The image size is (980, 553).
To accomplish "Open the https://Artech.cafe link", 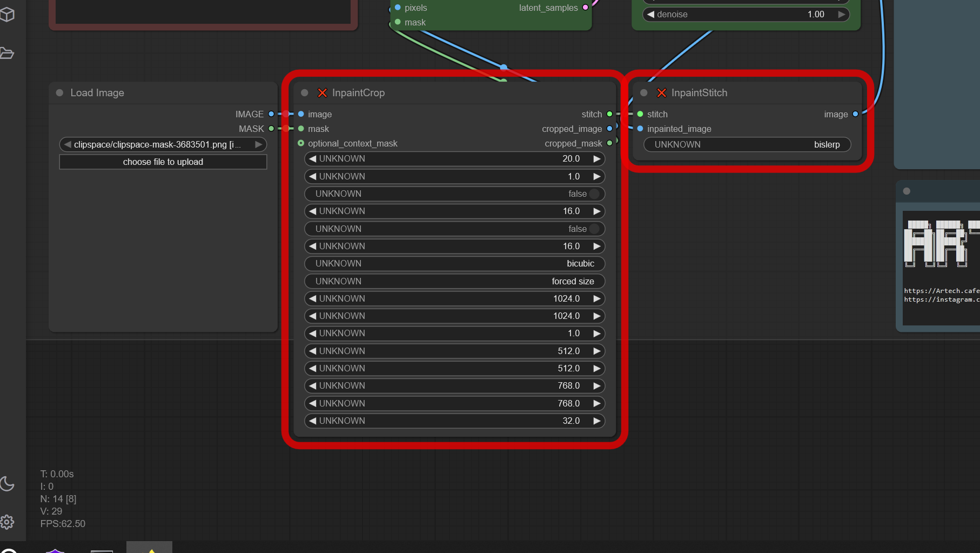I will click(x=941, y=291).
